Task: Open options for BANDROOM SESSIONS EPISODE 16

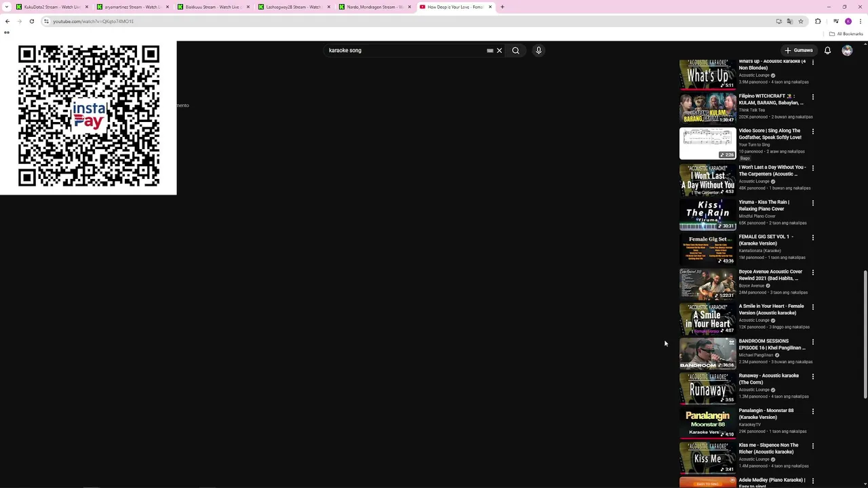Action: point(812,342)
